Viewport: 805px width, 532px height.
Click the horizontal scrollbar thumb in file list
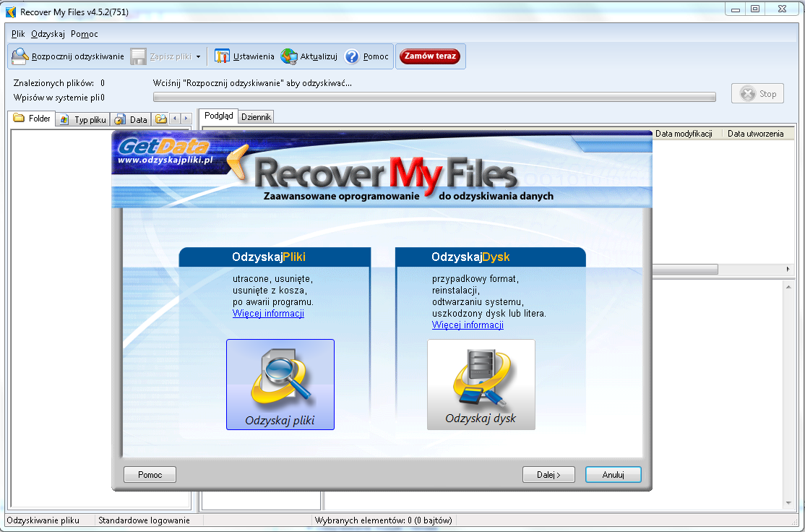click(x=685, y=270)
